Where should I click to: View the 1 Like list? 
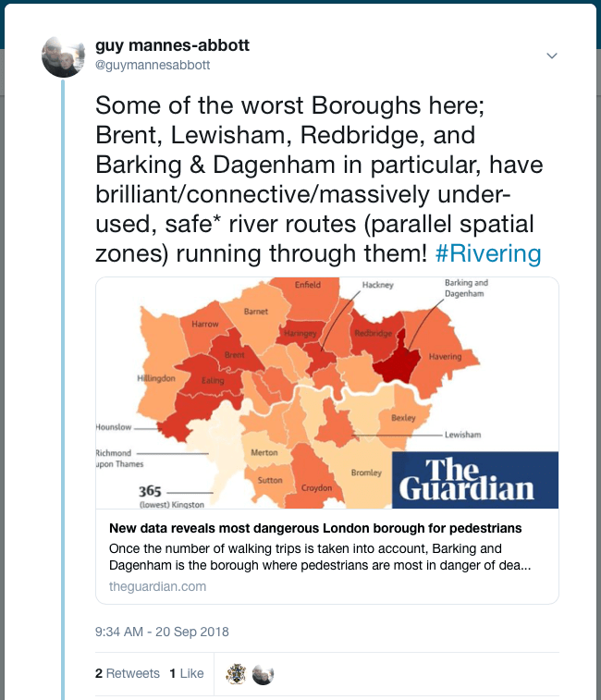186,673
